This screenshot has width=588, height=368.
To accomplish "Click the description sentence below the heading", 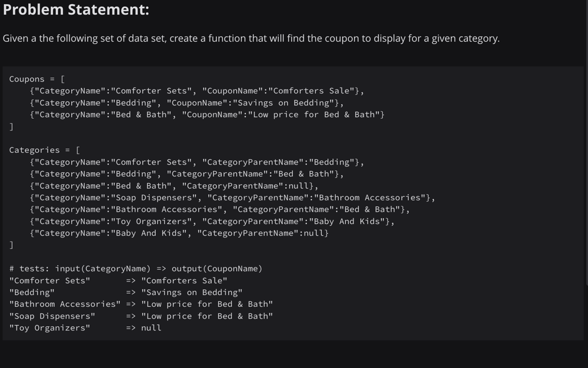I will click(x=251, y=39).
